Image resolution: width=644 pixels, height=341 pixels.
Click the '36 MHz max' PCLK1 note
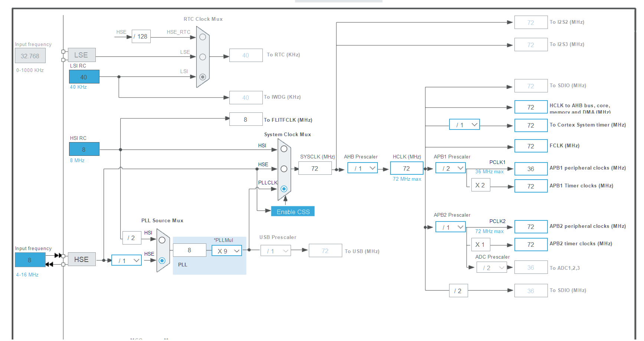[490, 171]
